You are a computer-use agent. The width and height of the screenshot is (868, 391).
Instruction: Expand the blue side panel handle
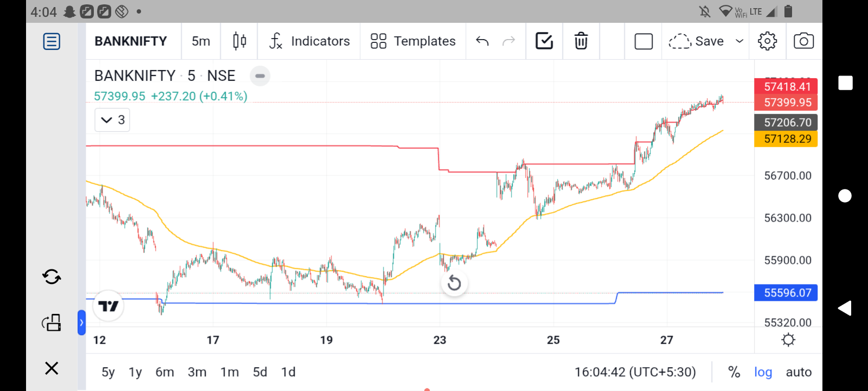81,323
